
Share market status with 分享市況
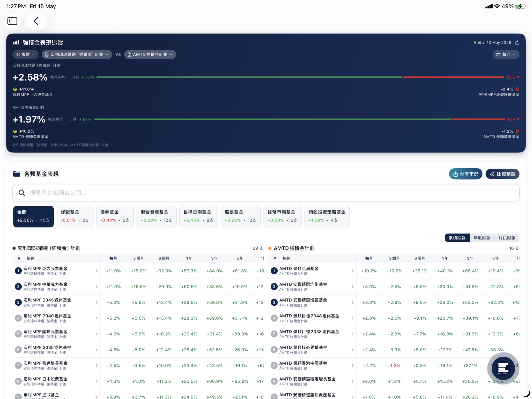coord(465,174)
